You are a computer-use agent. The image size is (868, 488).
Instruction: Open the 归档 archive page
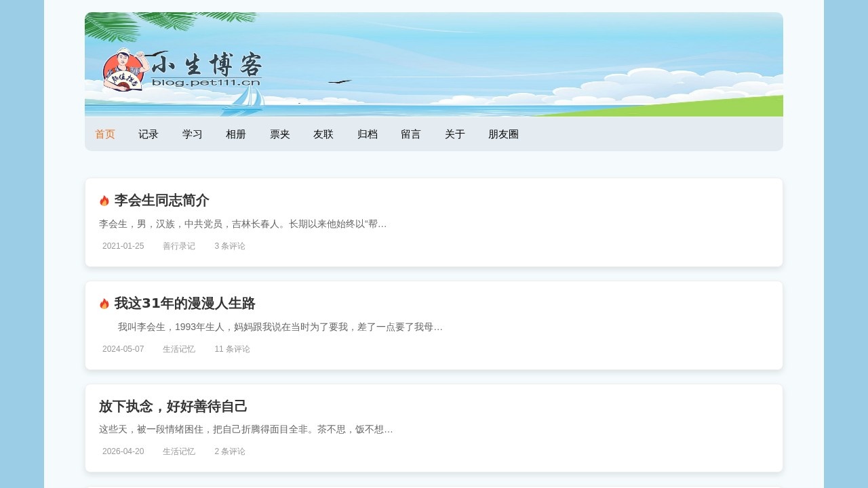[x=368, y=134]
